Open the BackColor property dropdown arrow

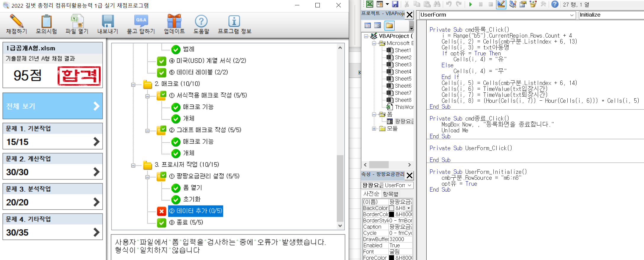click(409, 208)
